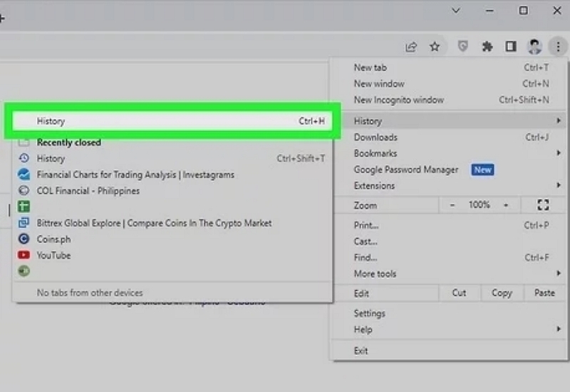Reopen the YouTube tab
This screenshot has height=392, width=570.
tap(172, 255)
